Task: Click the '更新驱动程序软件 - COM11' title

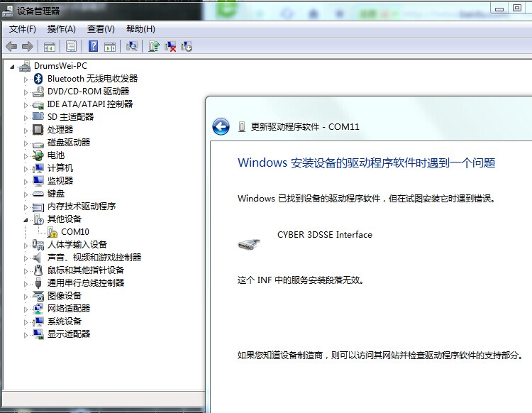Action: [x=305, y=126]
